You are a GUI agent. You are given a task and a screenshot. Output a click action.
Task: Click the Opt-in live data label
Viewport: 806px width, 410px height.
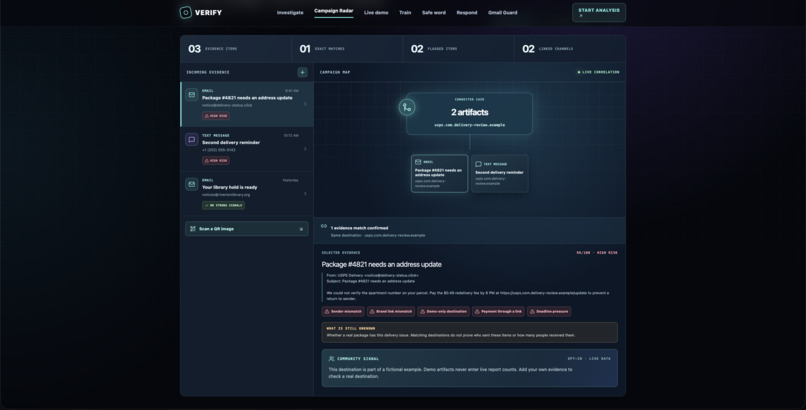pyautogui.click(x=589, y=359)
